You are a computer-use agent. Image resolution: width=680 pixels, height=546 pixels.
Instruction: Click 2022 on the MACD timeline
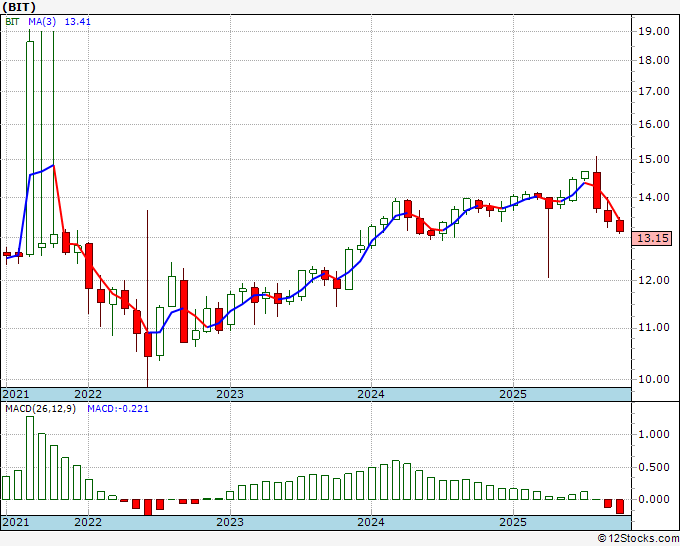click(88, 522)
